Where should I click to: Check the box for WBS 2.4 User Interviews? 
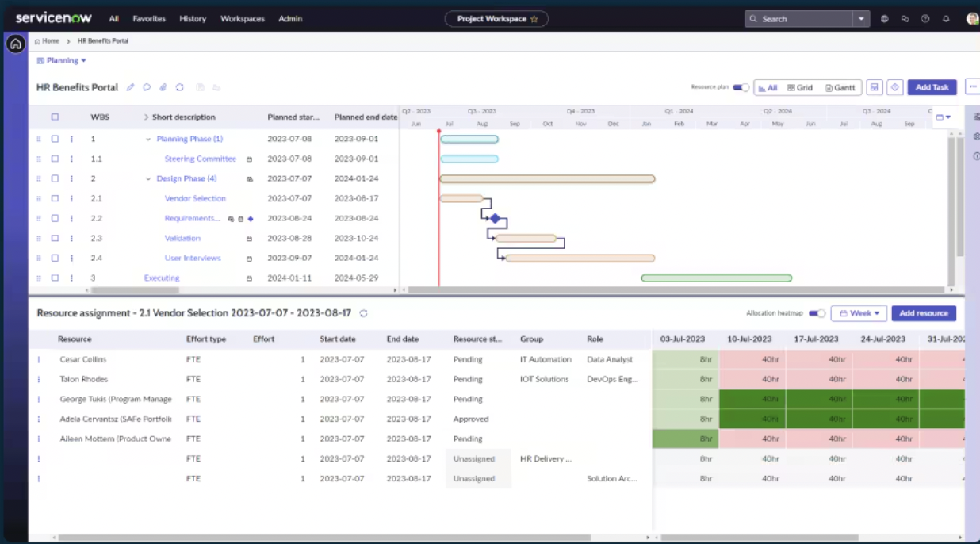(x=55, y=258)
